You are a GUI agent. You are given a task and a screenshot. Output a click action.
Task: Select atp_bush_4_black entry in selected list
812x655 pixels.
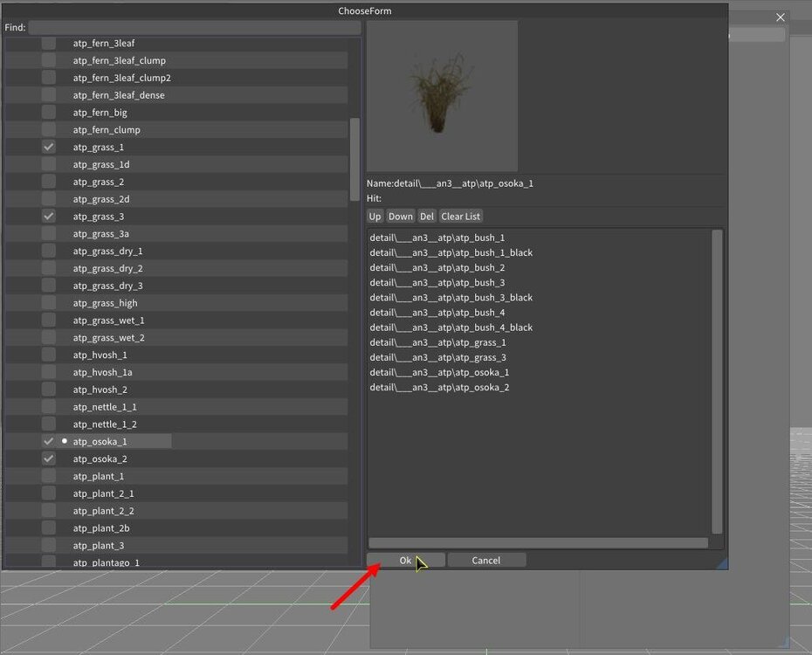(451, 327)
